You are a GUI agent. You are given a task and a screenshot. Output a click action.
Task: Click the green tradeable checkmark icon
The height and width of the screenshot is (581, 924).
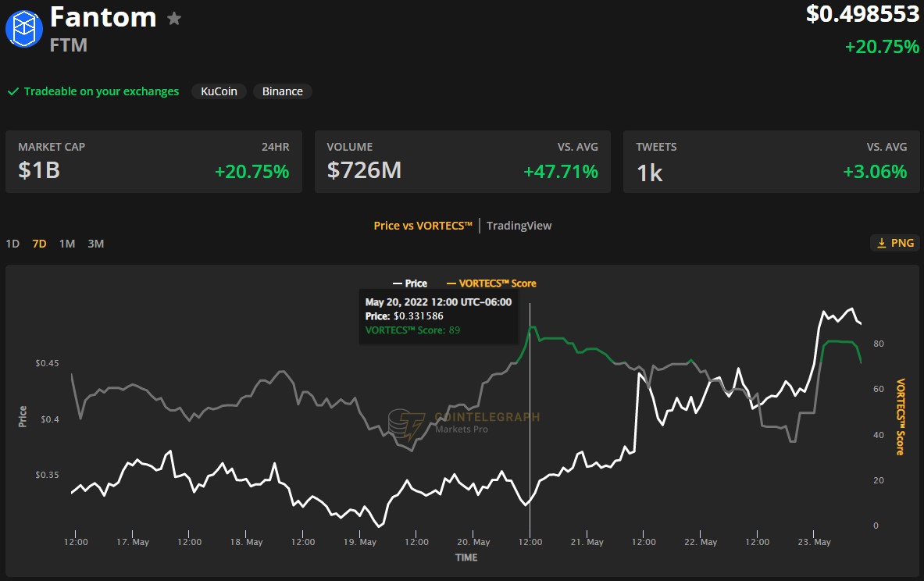tap(12, 91)
